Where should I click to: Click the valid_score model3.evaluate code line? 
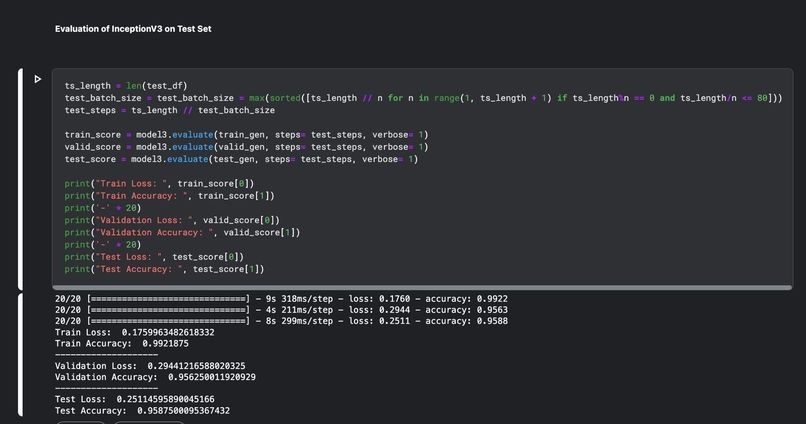coord(246,147)
